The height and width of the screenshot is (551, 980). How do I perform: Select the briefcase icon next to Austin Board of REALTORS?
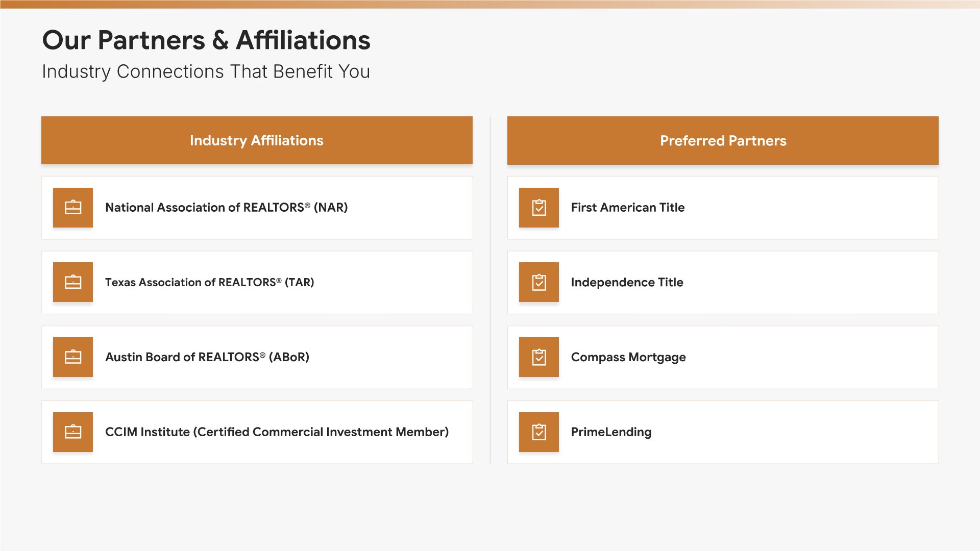(x=73, y=357)
